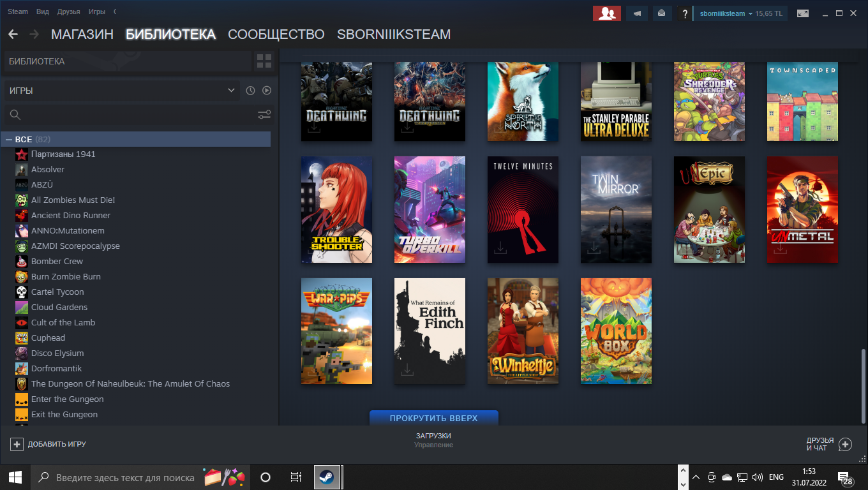Collapse the ВСЕ games list
The height and width of the screenshot is (490, 868).
[10, 139]
